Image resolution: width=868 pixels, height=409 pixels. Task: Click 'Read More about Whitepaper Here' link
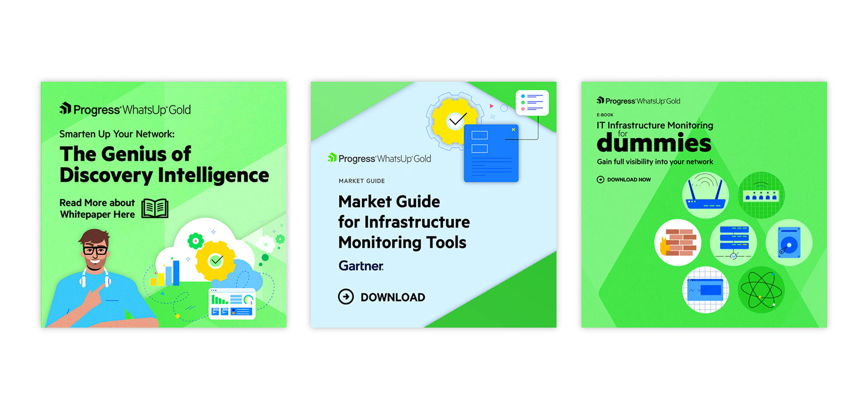click(97, 209)
